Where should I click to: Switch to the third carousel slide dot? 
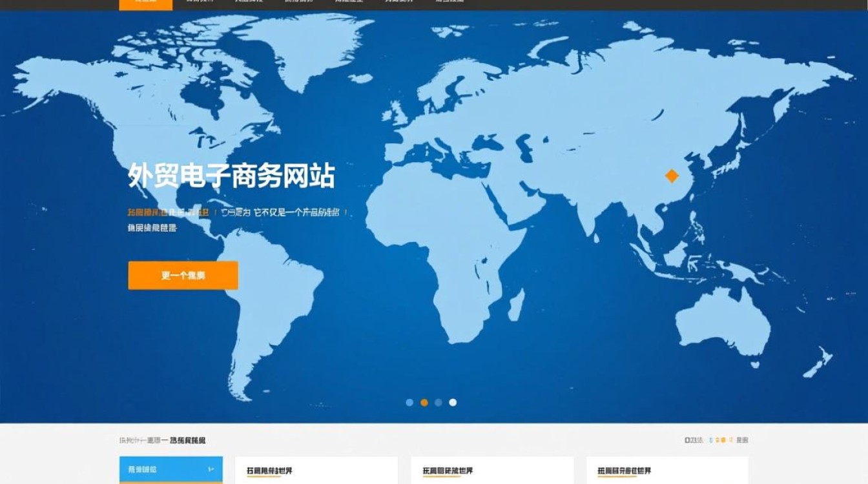pos(439,402)
